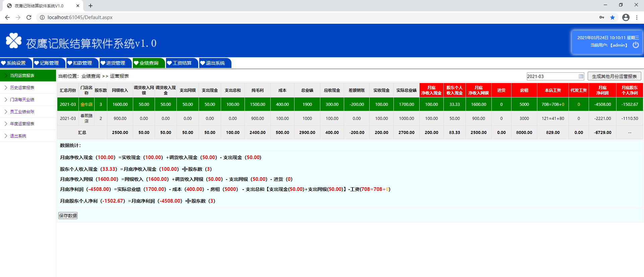The height and width of the screenshot is (277, 644).
Task: Open 进货管理 menu
Action: (115, 63)
